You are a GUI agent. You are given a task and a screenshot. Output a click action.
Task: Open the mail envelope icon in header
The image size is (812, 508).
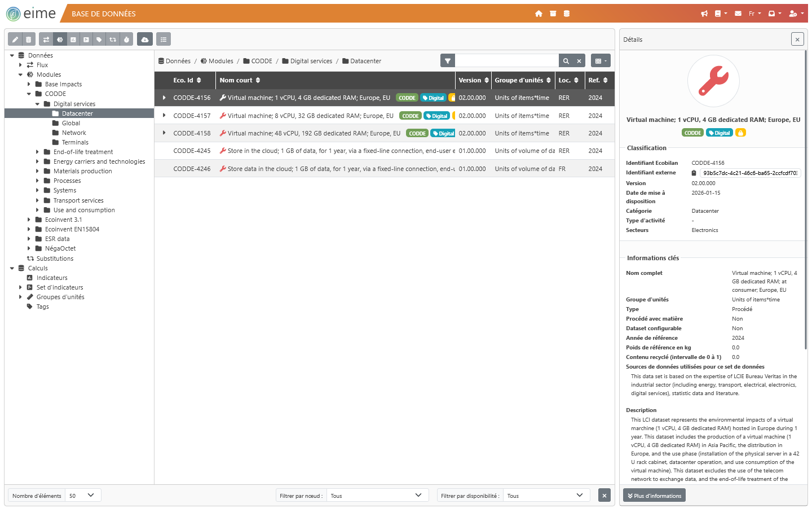point(738,14)
